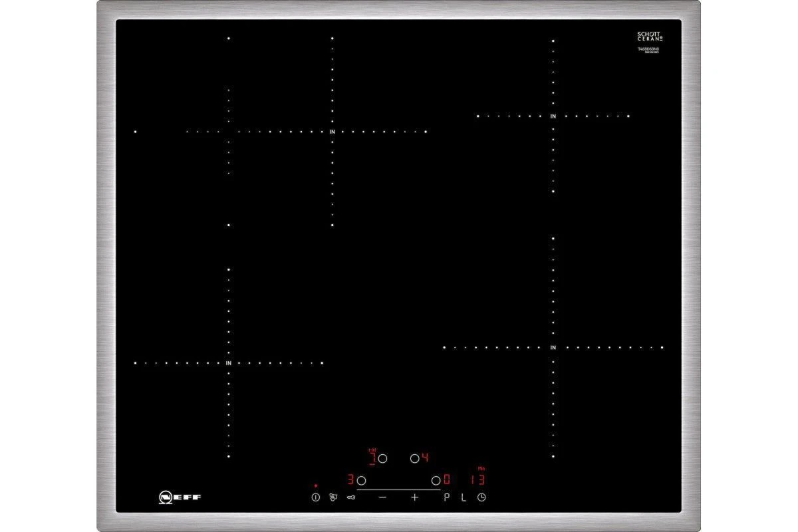Select the zone circle beside the red 4
The height and width of the screenshot is (532, 798).
pos(414,458)
